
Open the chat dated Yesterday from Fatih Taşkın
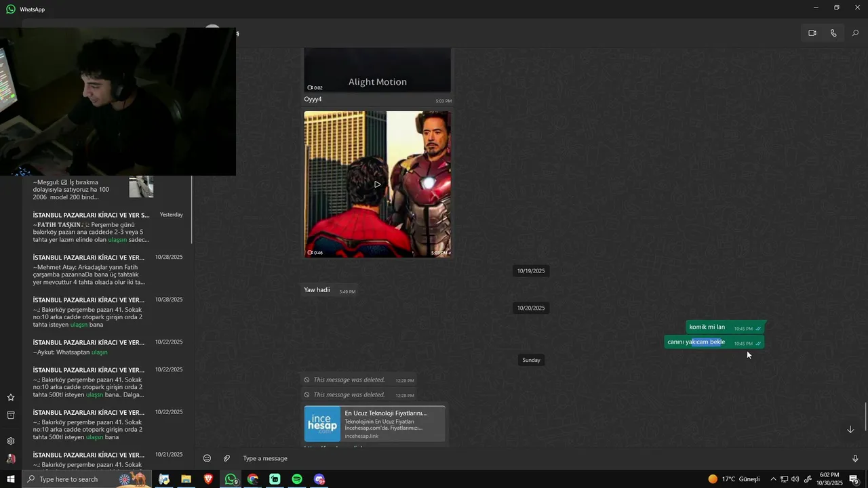pos(107,227)
